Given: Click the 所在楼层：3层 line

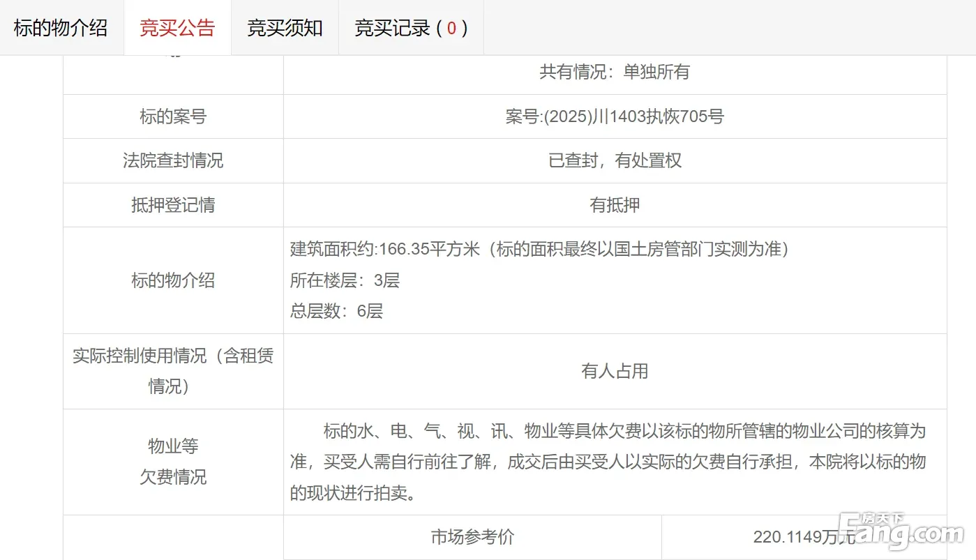Looking at the screenshot, I should 345,280.
